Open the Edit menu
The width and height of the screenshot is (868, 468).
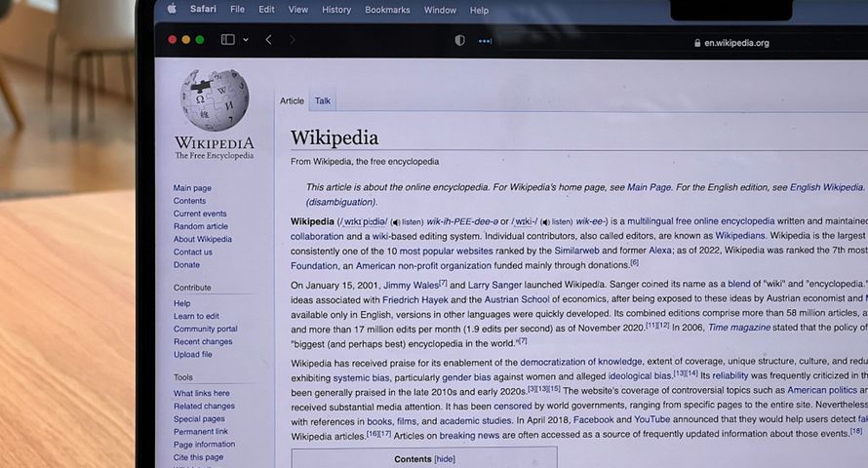pos(266,10)
